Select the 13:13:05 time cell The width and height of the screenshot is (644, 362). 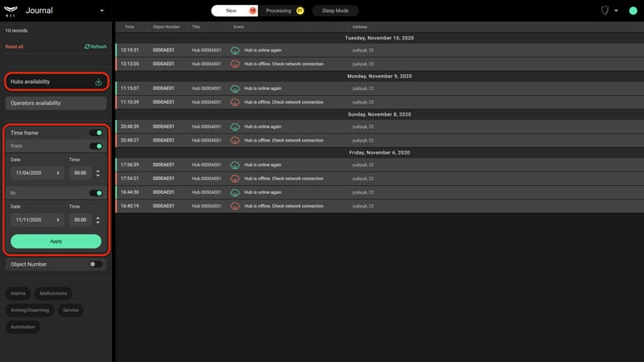[x=130, y=64]
